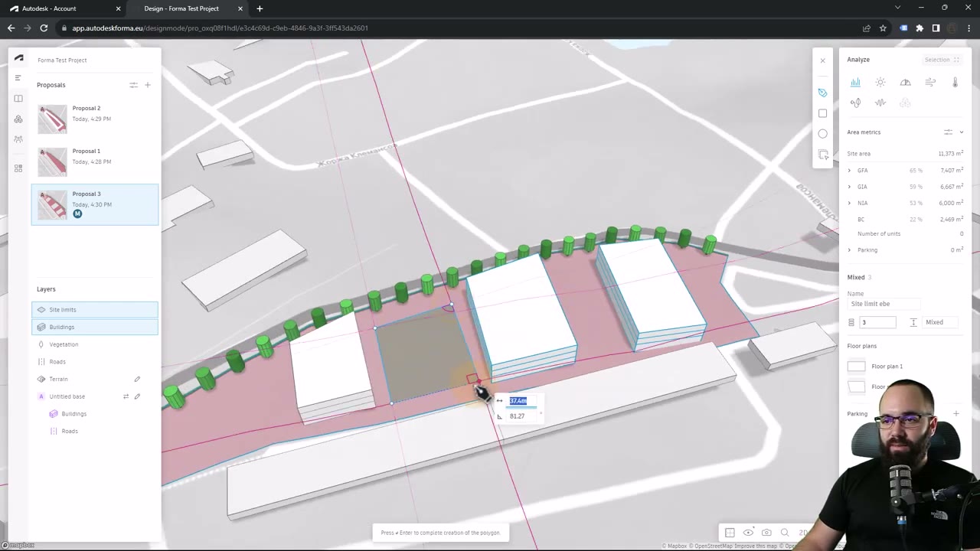This screenshot has width=980, height=551.
Task: Expand the NIA metrics row
Action: point(849,203)
